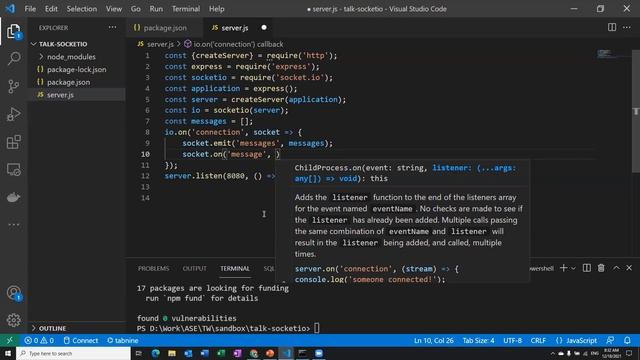Open the Explorer view in activity bar
640x360 pixels.
point(13,31)
